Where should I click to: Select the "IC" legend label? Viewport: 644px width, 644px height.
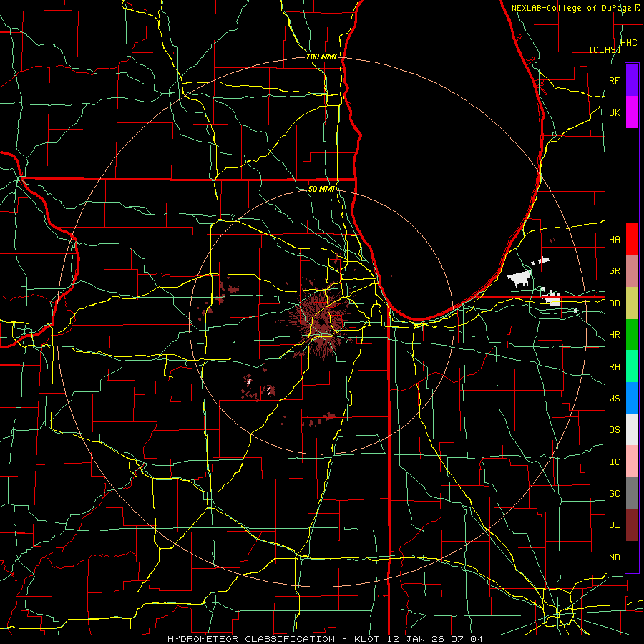[x=615, y=462]
